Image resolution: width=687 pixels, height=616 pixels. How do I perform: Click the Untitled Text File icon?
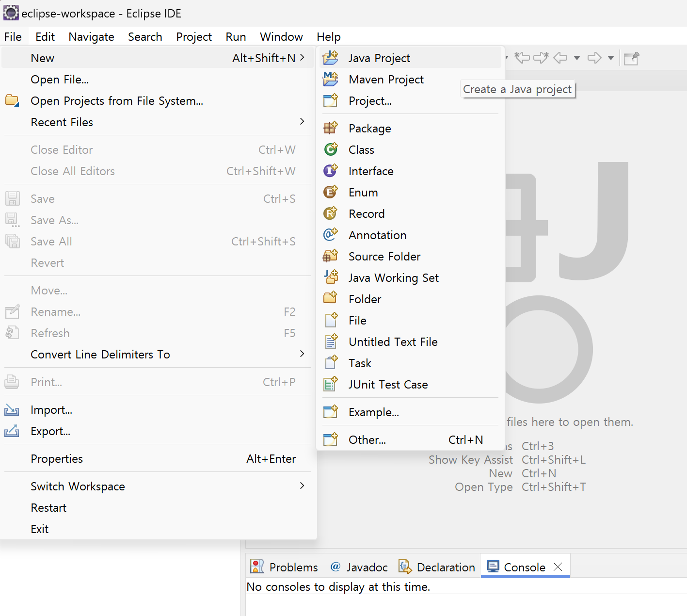(331, 341)
